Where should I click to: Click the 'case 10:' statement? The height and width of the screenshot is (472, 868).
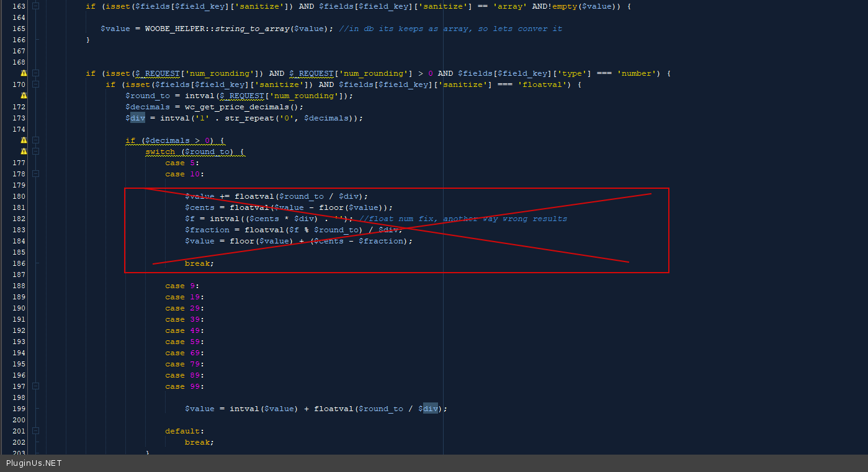pyautogui.click(x=185, y=174)
